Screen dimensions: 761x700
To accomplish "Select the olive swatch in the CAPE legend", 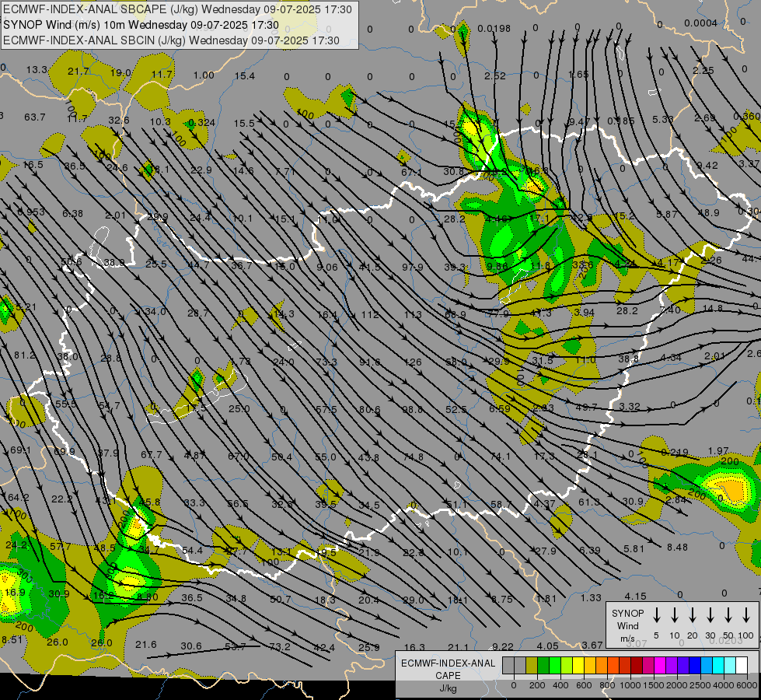I will (532, 666).
